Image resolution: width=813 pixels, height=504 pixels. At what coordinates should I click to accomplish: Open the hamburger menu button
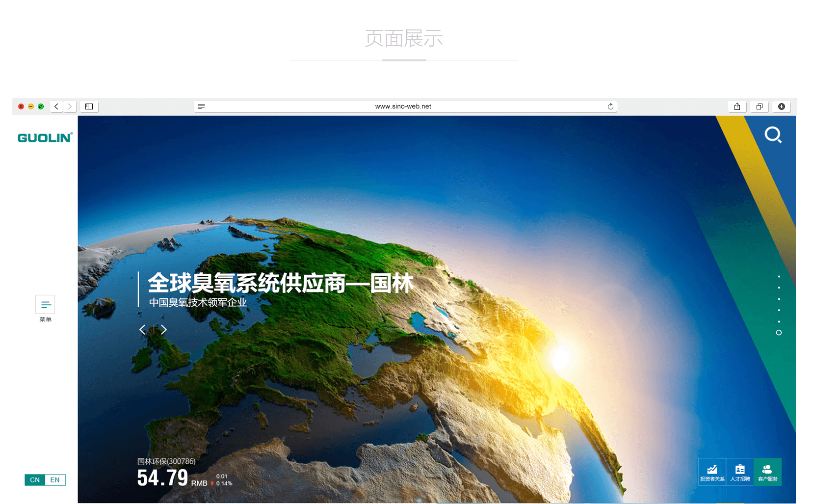[x=45, y=305]
